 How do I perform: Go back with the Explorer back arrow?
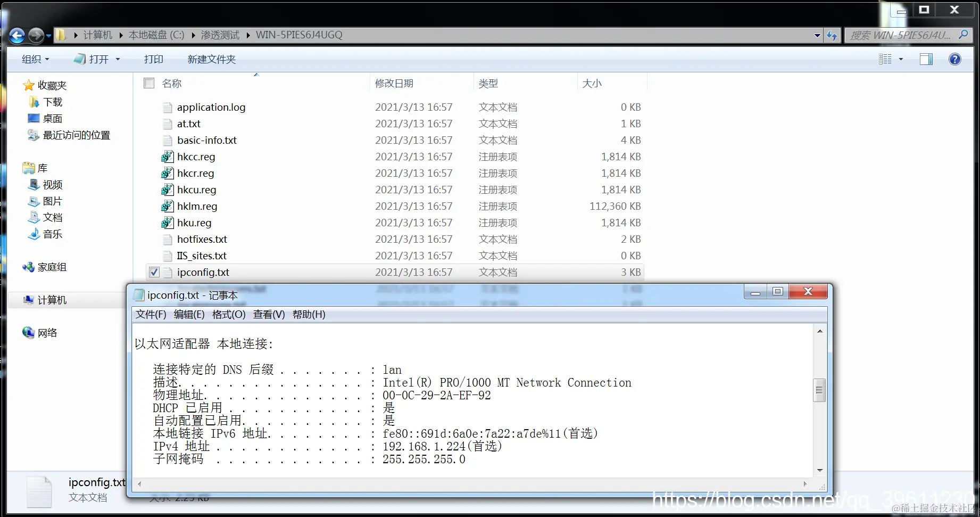click(17, 36)
